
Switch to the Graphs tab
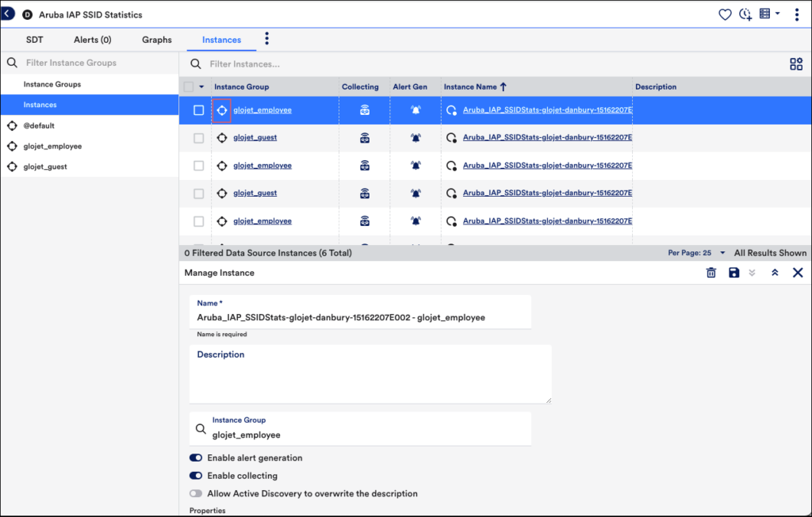[x=157, y=40]
